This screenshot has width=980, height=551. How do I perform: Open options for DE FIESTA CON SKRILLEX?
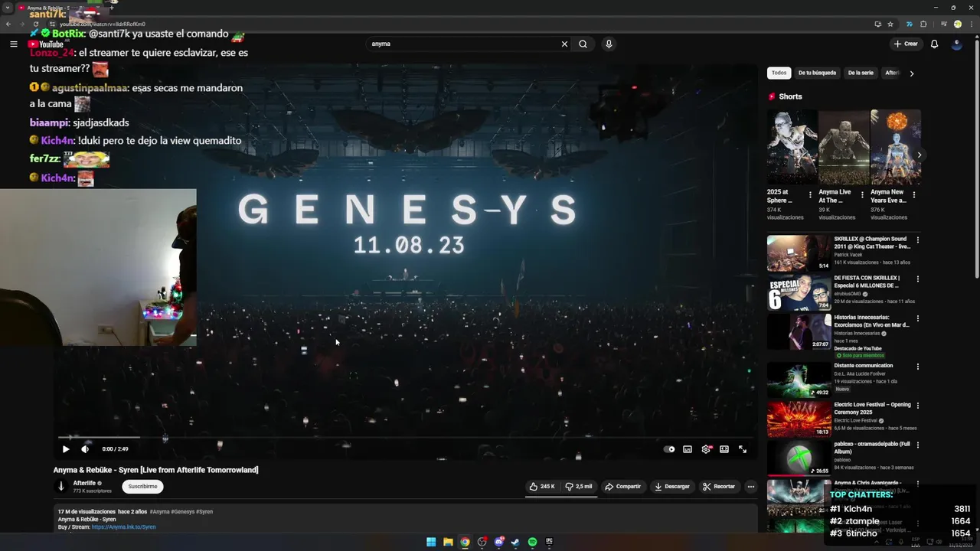(x=917, y=279)
